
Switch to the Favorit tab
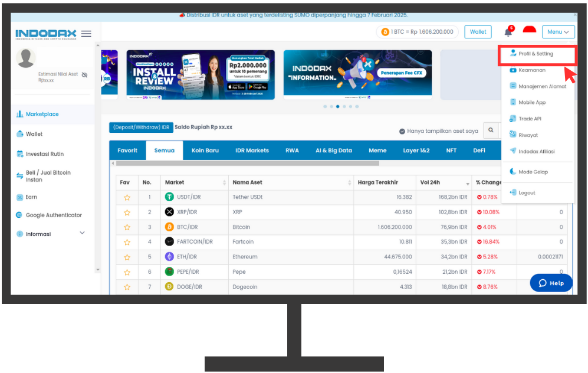127,150
